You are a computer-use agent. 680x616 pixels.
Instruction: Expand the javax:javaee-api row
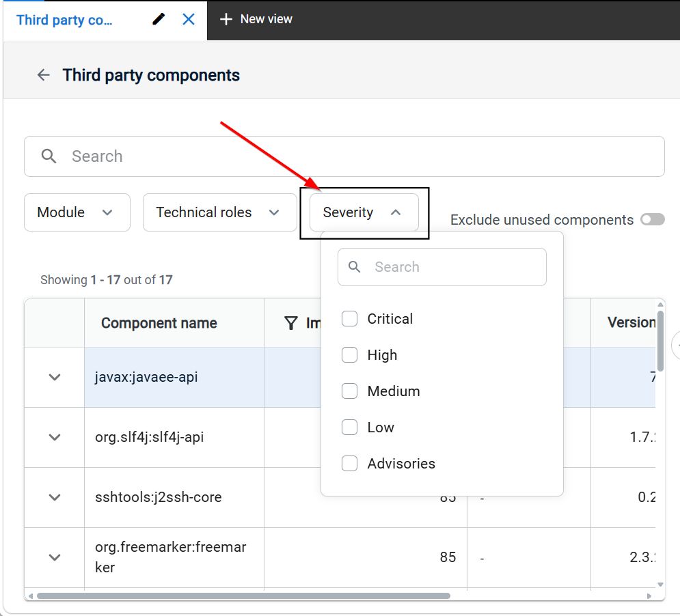(55, 377)
